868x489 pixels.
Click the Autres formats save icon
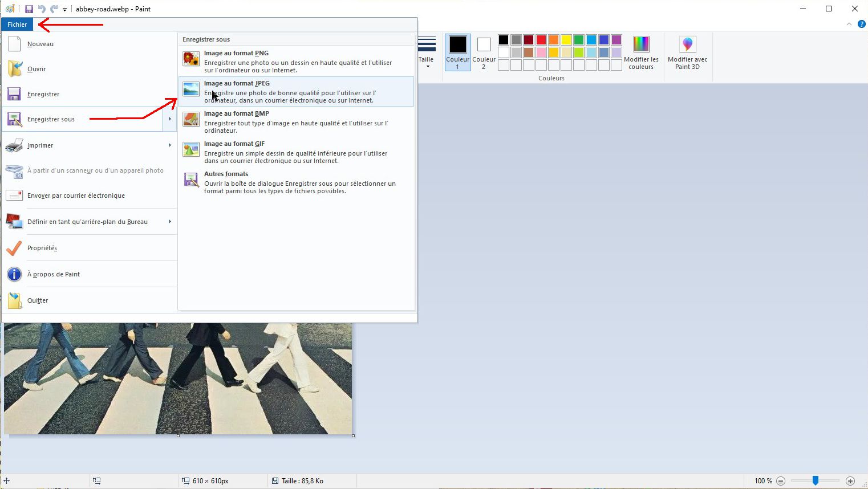point(191,180)
